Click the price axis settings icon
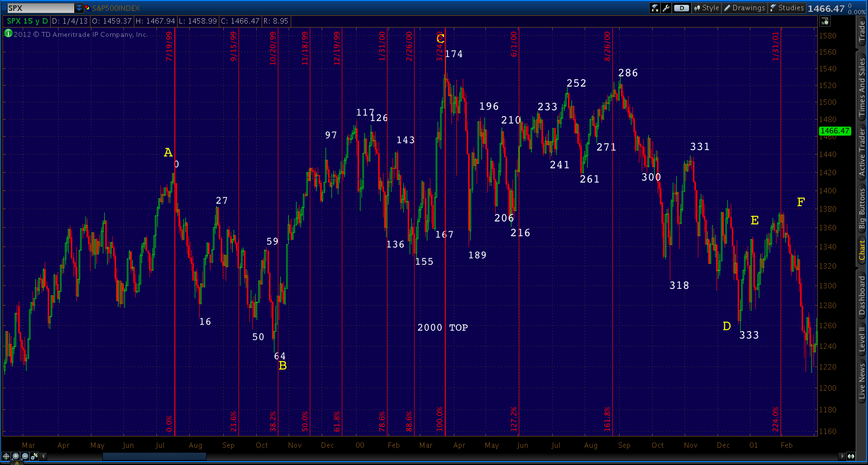This screenshot has width=868, height=465. click(x=825, y=21)
